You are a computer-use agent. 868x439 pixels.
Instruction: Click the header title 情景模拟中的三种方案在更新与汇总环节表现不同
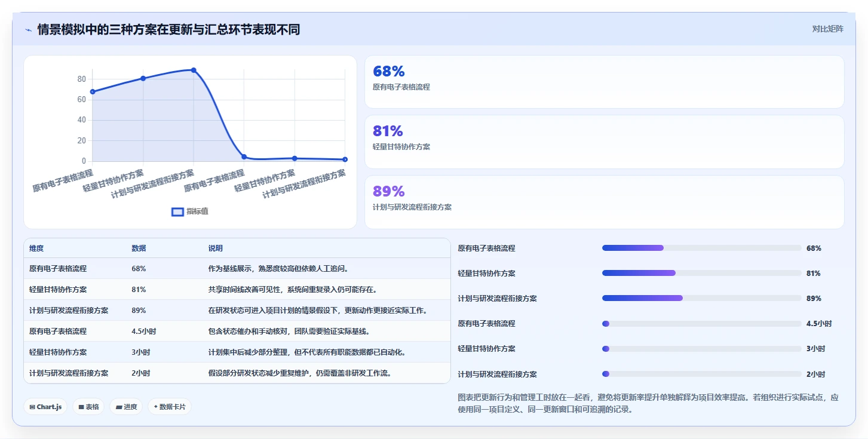tap(168, 29)
